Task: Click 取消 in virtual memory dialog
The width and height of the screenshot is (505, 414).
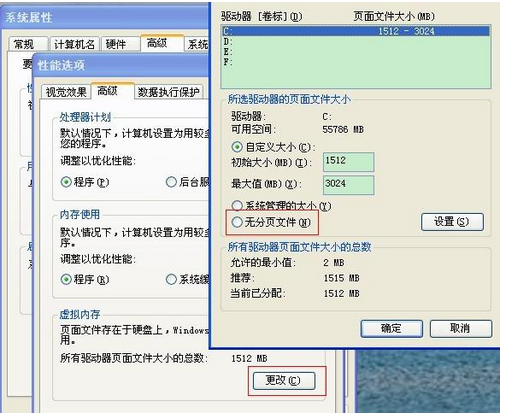Action: (x=461, y=329)
